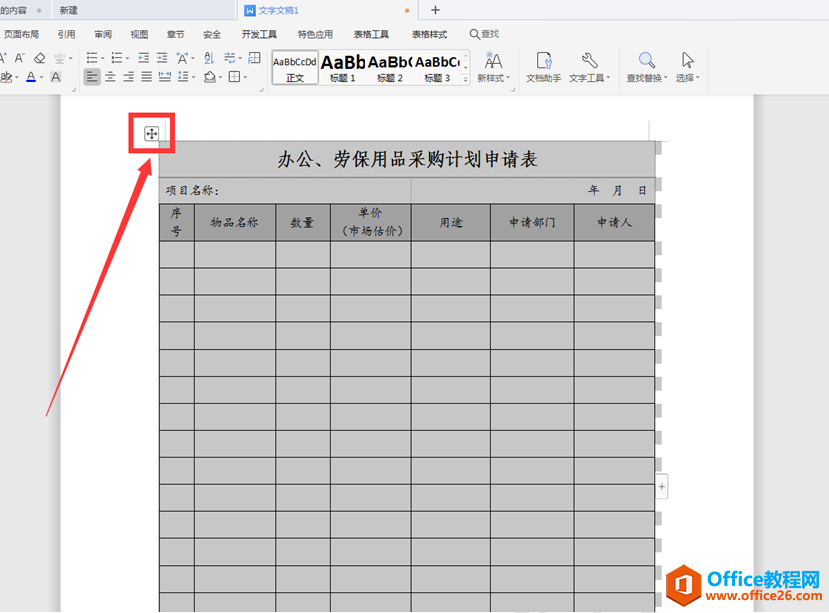Open numbered list dropdown arrow
Screen dimensions: 829x613
pyautogui.click(x=127, y=58)
